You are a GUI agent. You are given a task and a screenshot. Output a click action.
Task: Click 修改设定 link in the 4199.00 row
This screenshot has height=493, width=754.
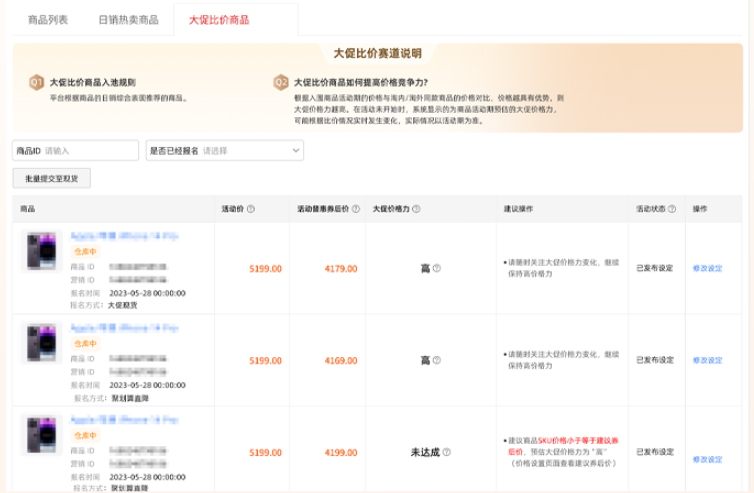click(x=707, y=459)
